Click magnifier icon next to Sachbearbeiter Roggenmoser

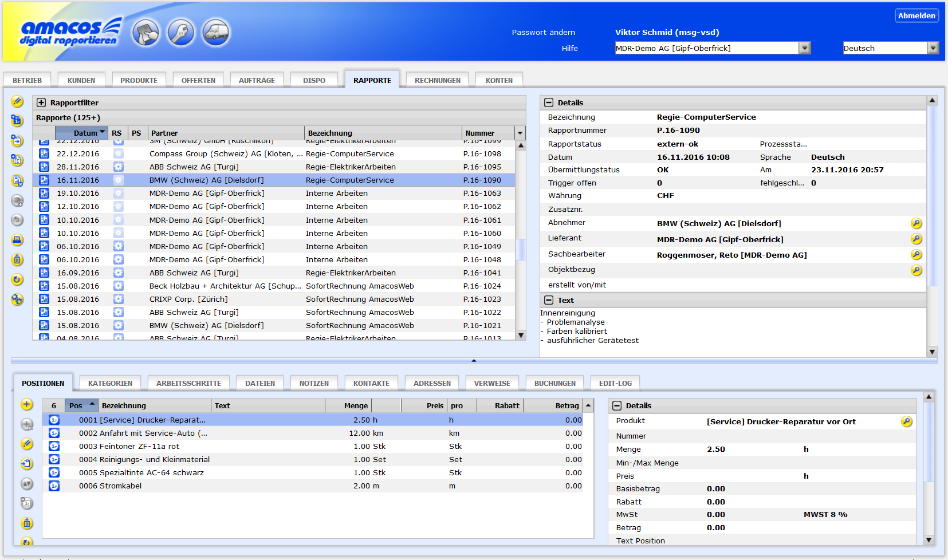[x=916, y=255]
